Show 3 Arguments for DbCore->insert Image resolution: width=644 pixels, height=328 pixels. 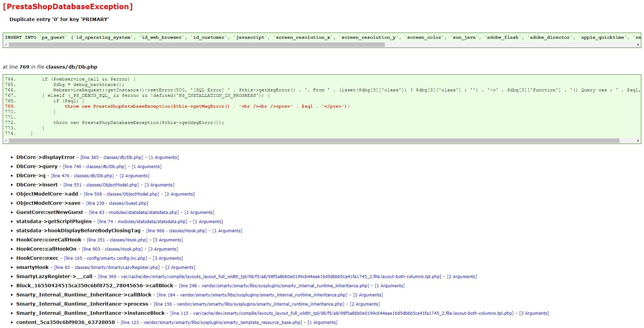159,185
